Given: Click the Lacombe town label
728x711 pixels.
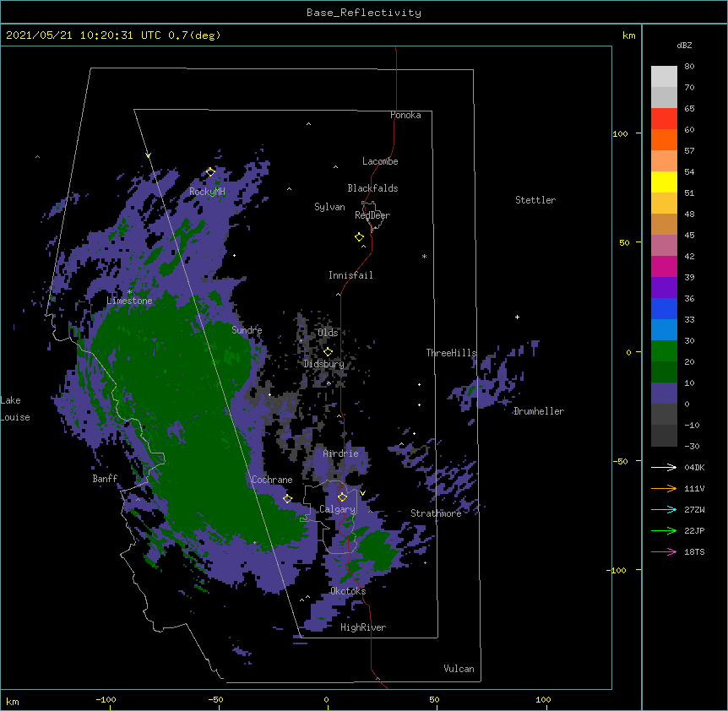Looking at the screenshot, I should coord(380,161).
